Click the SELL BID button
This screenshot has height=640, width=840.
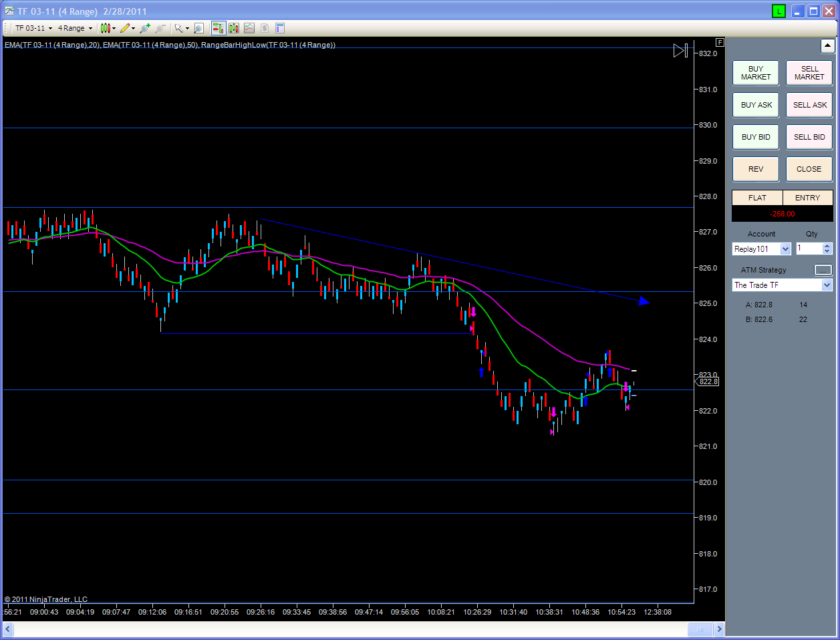[809, 137]
